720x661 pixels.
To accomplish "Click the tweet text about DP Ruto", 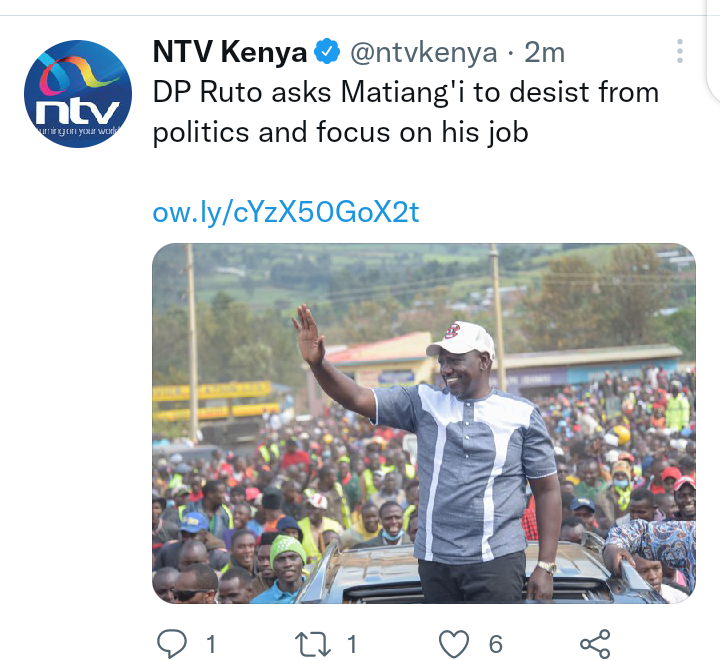I will tap(406, 112).
